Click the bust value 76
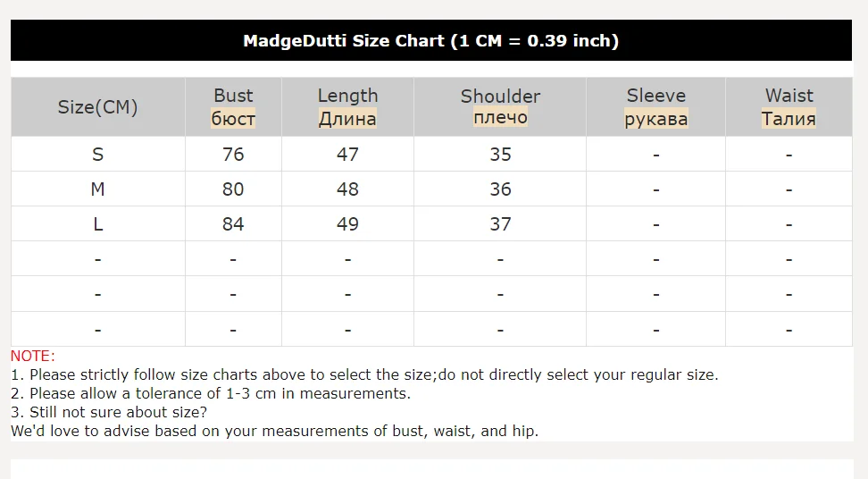 click(233, 155)
